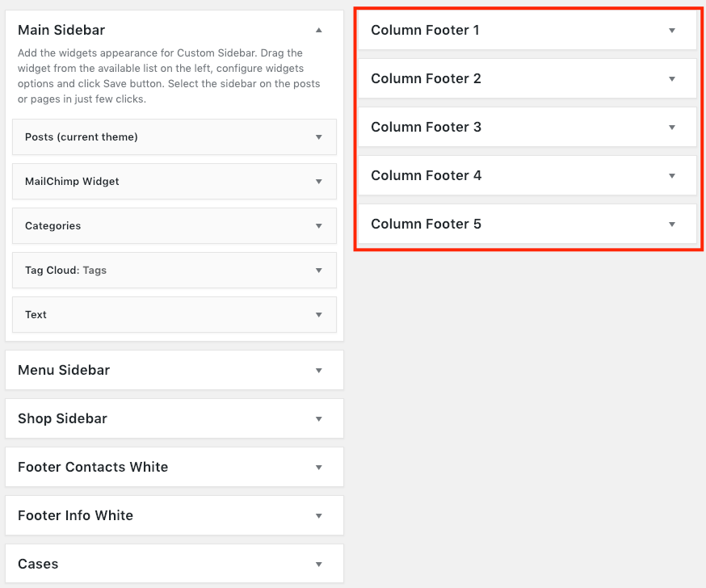Screen dimensions: 706x588
Task: Expand the Cases sidebar arrow
Action: tap(319, 564)
